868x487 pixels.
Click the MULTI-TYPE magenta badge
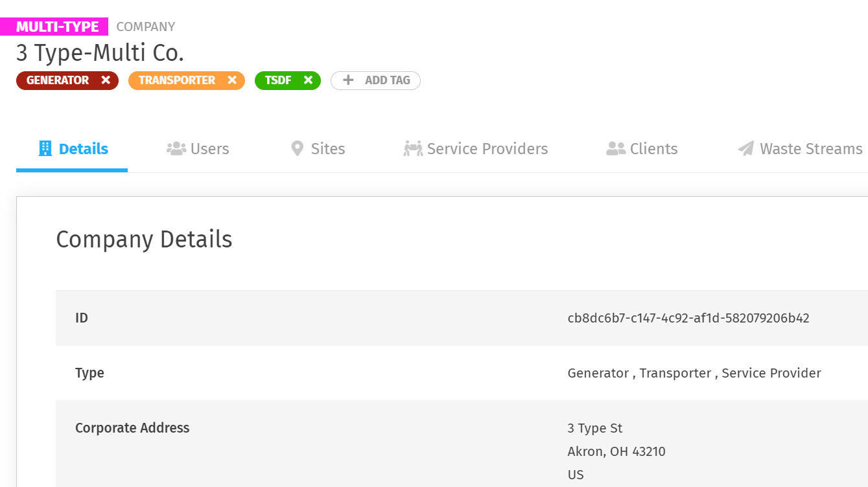[x=54, y=27]
